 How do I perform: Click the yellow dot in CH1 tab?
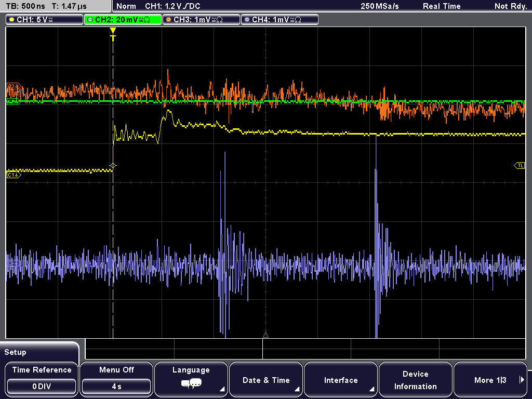tap(12, 20)
